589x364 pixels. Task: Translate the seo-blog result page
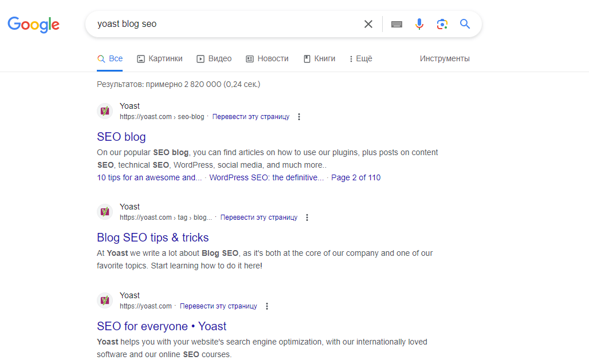[251, 117]
